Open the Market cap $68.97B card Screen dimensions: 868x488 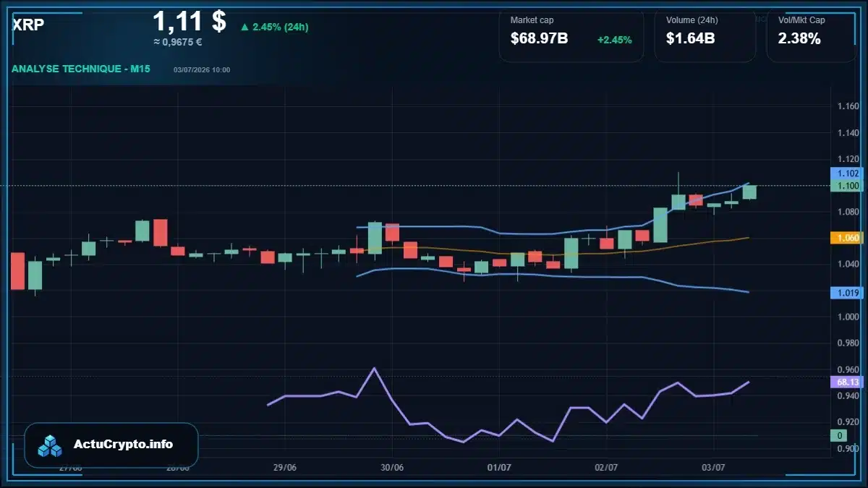click(x=571, y=35)
